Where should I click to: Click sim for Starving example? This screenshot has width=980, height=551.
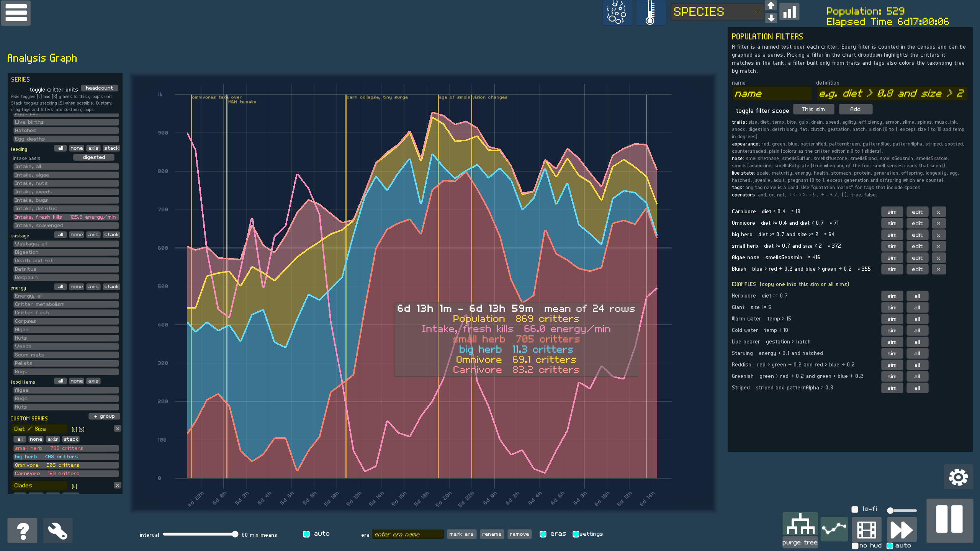(x=892, y=354)
